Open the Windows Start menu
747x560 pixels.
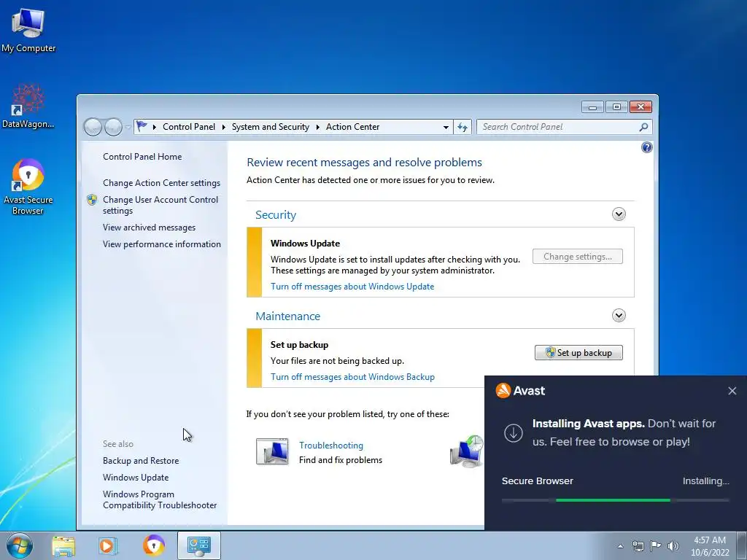click(20, 545)
